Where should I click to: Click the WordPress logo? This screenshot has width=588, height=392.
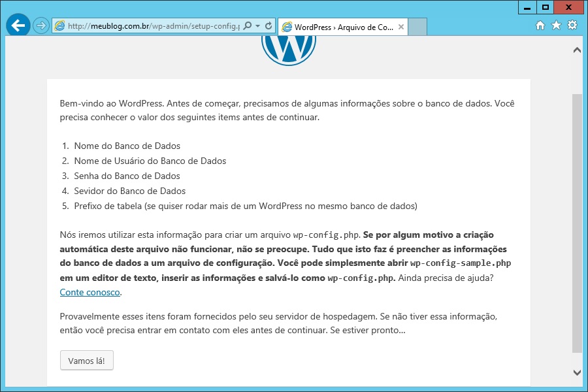click(289, 50)
